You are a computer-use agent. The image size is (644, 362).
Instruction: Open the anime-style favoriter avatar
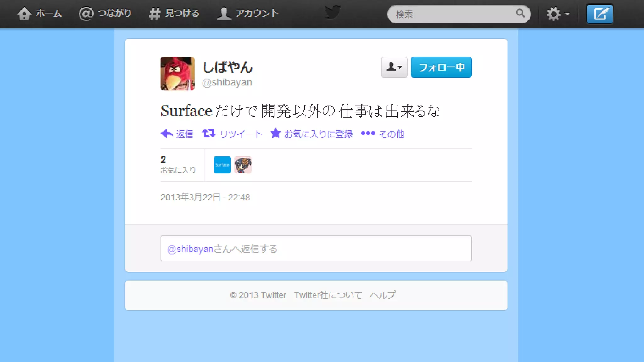(x=243, y=165)
